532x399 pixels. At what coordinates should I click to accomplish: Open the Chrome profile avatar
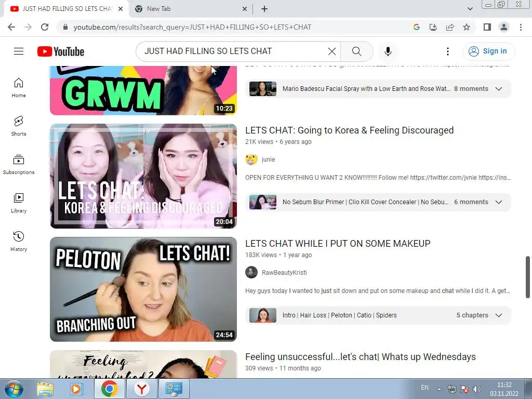[504, 27]
